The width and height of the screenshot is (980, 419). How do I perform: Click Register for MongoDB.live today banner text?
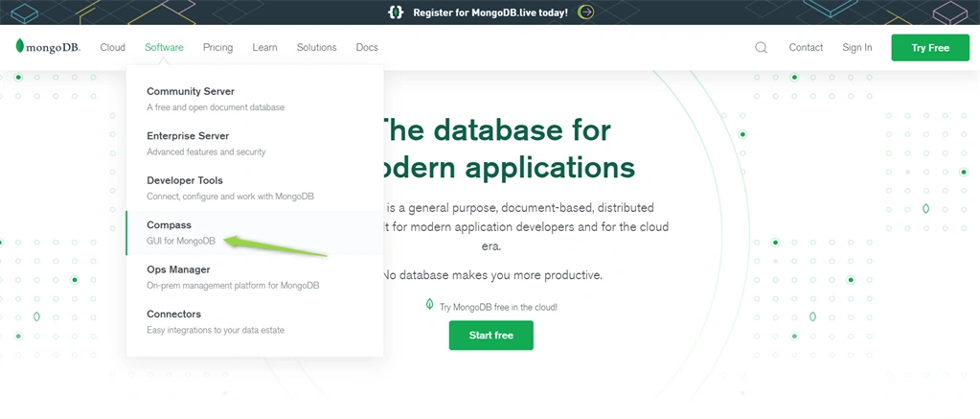(x=490, y=12)
